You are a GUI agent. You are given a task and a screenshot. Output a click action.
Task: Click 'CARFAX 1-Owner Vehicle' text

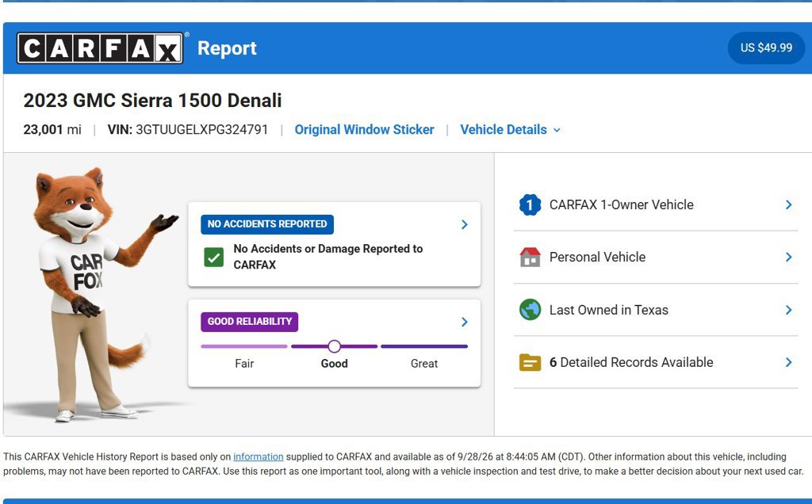click(621, 205)
